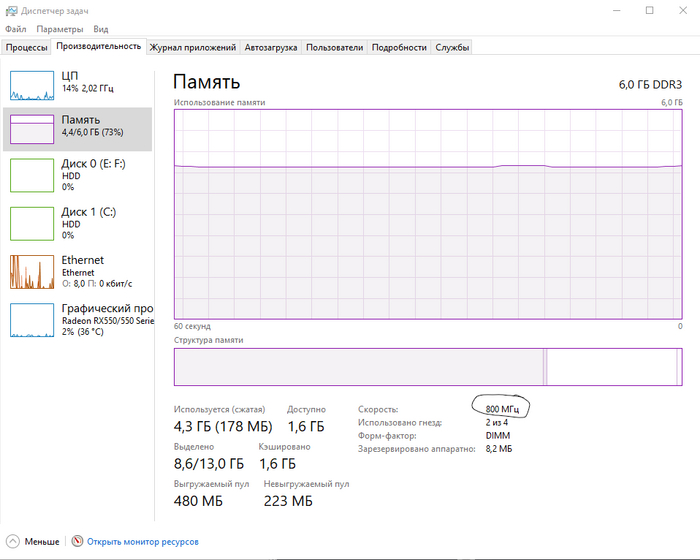Collapse details with the Меньше arrow icon
Image resolution: width=700 pixels, height=560 pixels.
13,541
